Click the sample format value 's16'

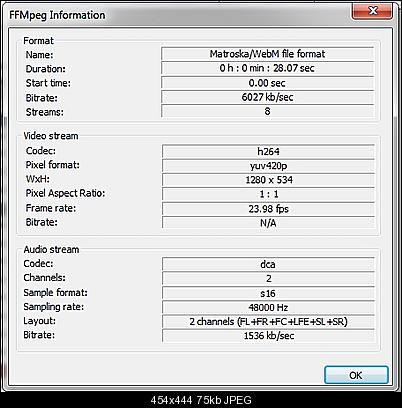(268, 293)
